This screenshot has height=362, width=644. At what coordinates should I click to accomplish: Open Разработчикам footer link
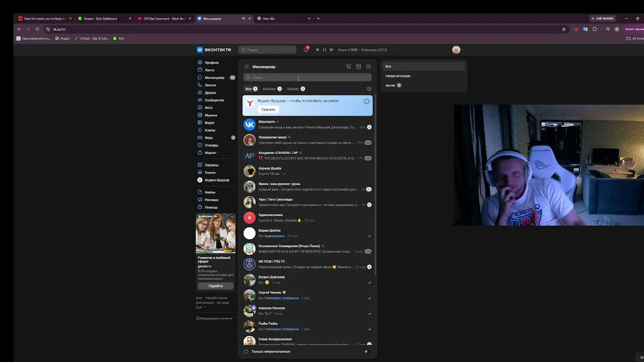pos(216,298)
